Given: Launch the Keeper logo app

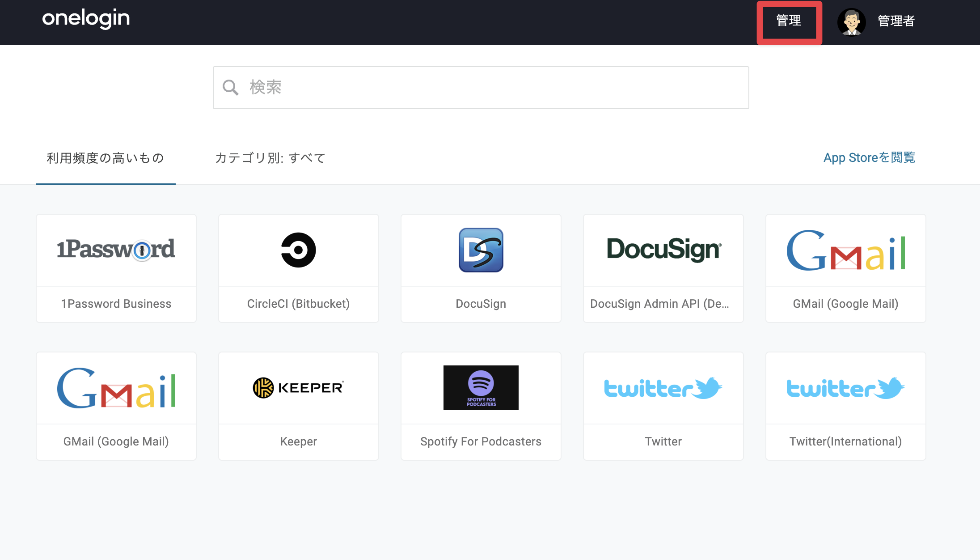Looking at the screenshot, I should point(299,387).
